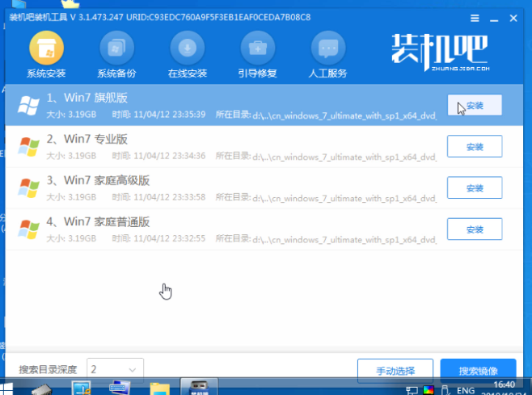Screen dimensions: 532x395
Task: Open the 在线安装 online install icon
Action: click(188, 48)
